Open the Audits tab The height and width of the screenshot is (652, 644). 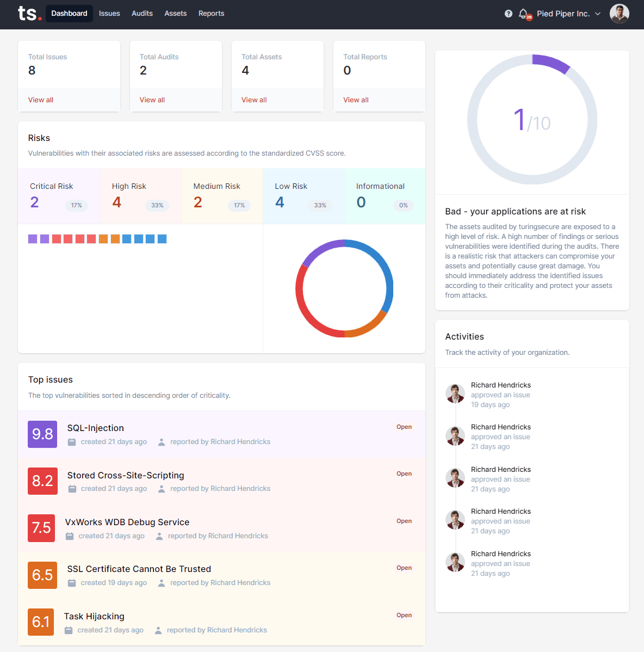[x=142, y=14]
